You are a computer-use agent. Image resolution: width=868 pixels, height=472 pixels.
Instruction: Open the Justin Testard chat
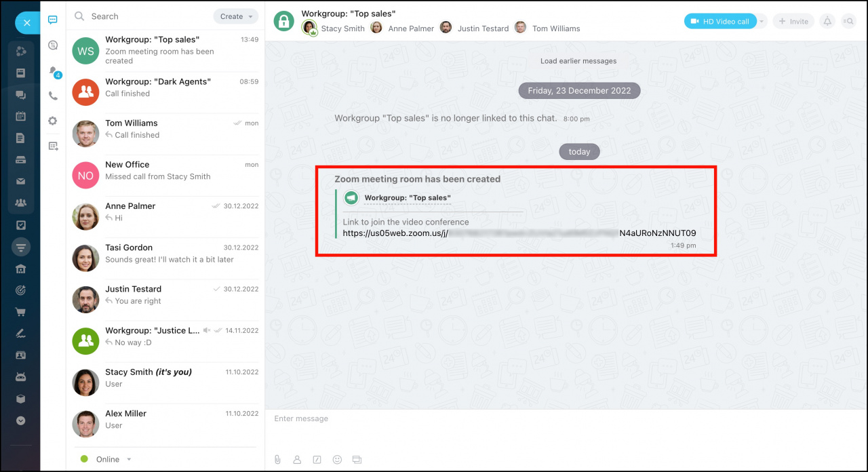165,300
